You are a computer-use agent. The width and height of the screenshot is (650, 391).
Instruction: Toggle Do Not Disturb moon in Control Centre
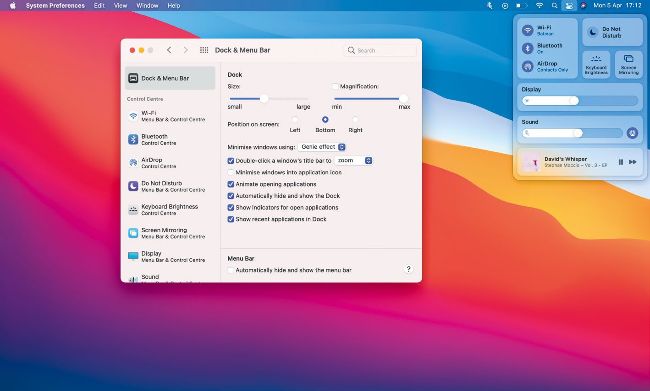point(593,32)
